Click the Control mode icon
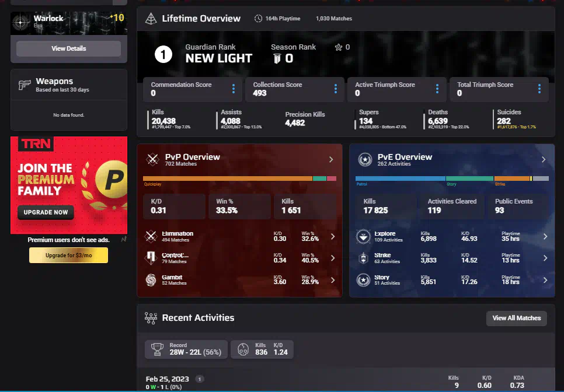 [x=152, y=258]
